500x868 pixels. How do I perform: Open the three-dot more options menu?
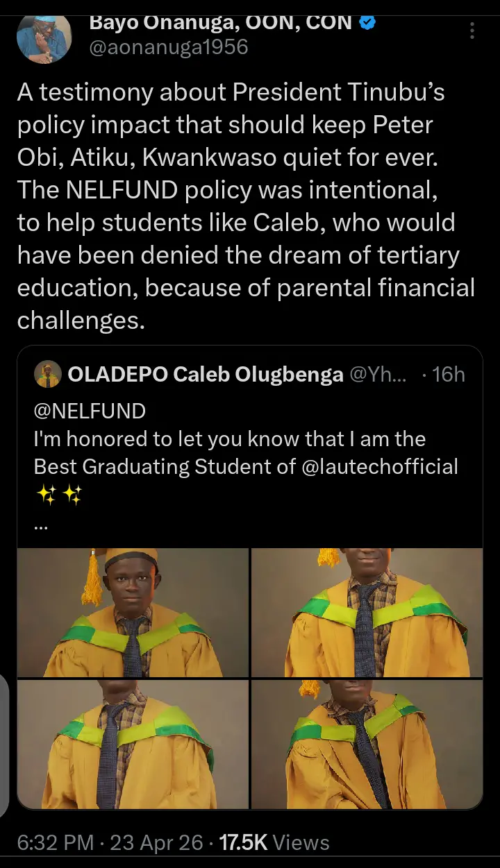point(472,31)
